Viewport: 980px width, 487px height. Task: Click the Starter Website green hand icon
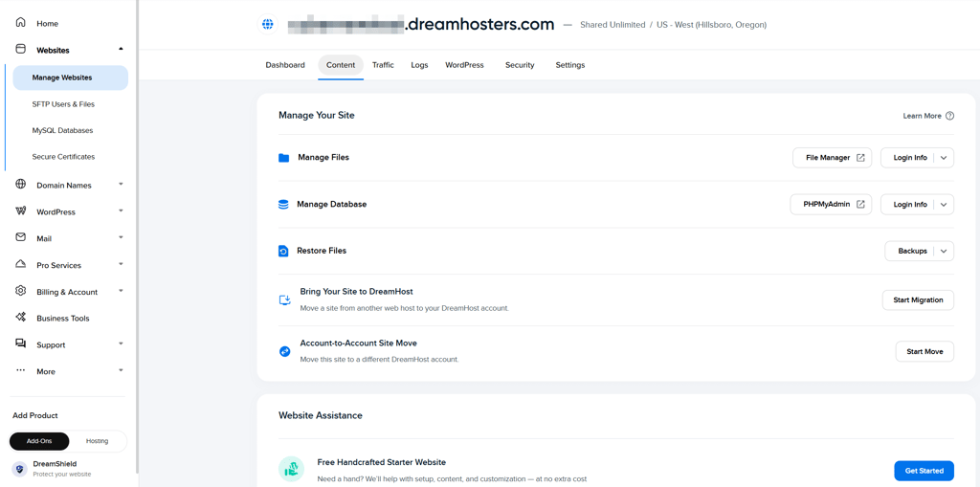click(x=291, y=469)
